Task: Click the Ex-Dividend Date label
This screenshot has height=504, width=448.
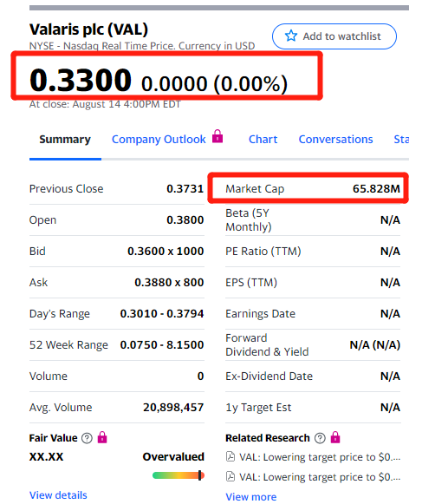Action: [269, 376]
